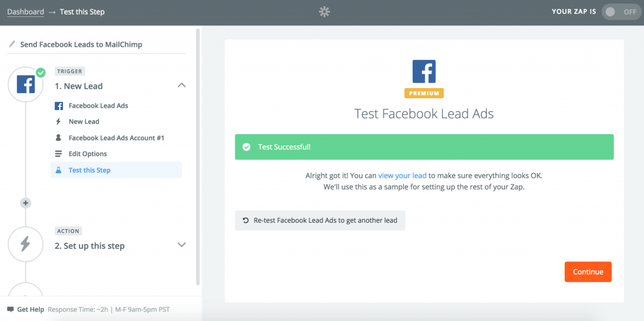Click list icon beside Edit Options

coord(58,154)
